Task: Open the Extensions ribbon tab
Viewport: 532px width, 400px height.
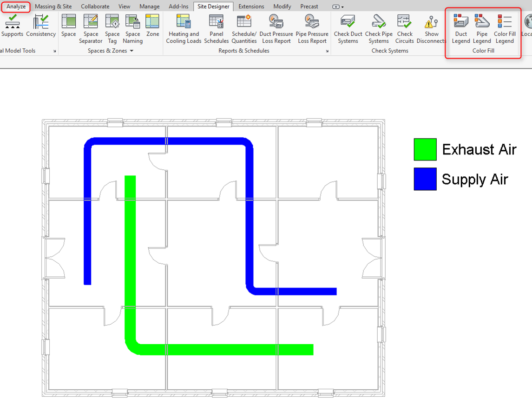Action: (251, 7)
